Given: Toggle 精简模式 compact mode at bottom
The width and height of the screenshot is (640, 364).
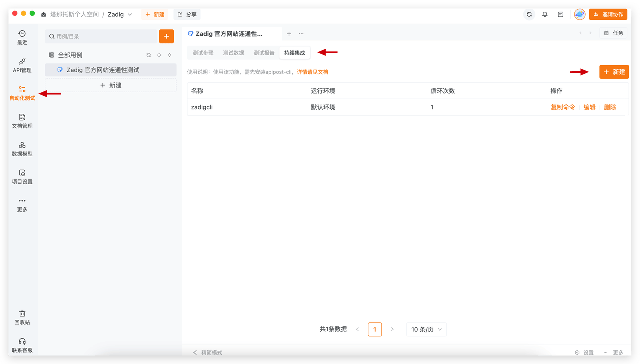Looking at the screenshot, I should [x=207, y=353].
